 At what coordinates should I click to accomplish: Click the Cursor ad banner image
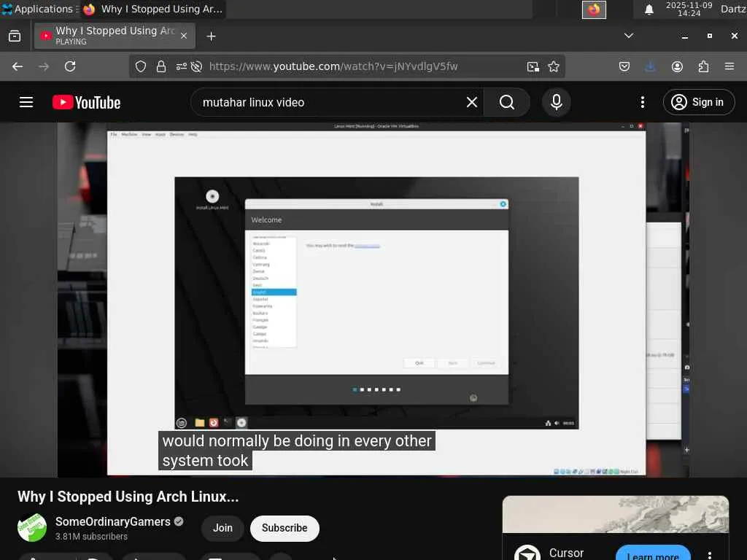[x=616, y=514]
